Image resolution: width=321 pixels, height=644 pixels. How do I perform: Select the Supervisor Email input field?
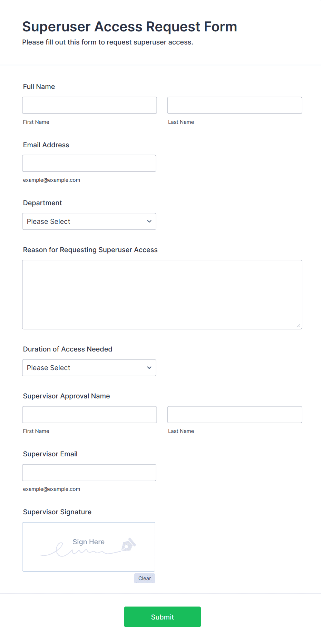pos(89,473)
